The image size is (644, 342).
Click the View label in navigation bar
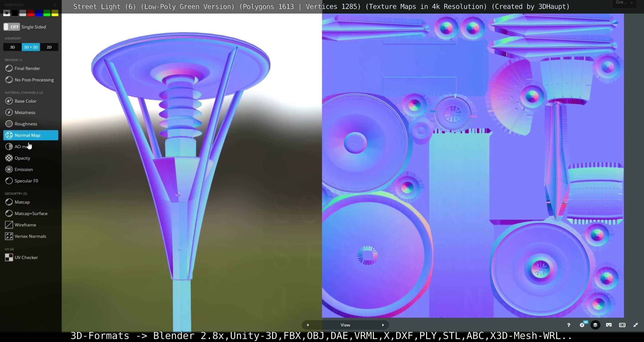click(x=345, y=325)
